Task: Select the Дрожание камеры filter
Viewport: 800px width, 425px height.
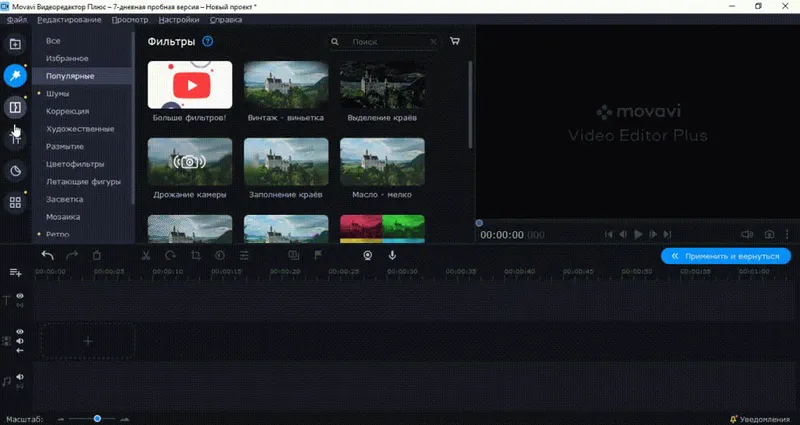Action: coord(190,162)
